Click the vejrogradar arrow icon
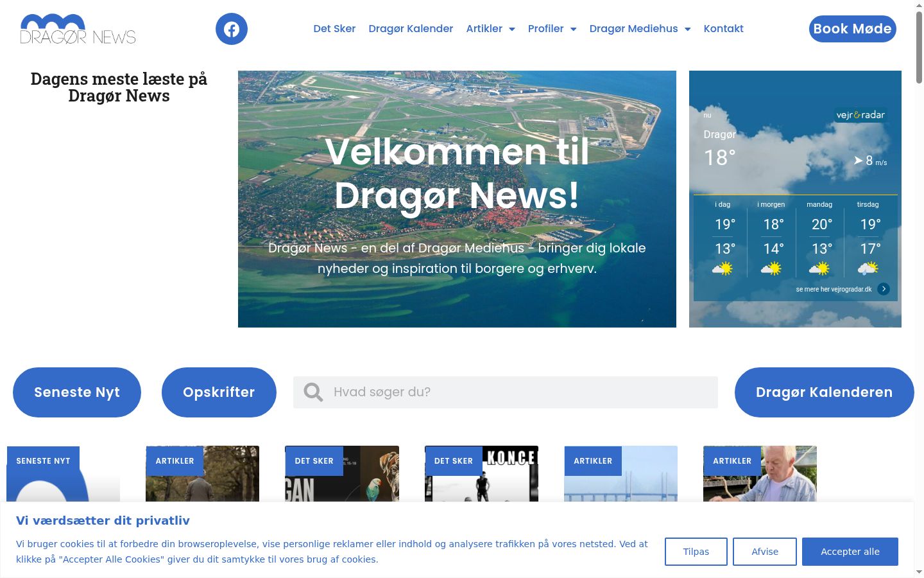Image resolution: width=924 pixels, height=578 pixels. point(884,289)
